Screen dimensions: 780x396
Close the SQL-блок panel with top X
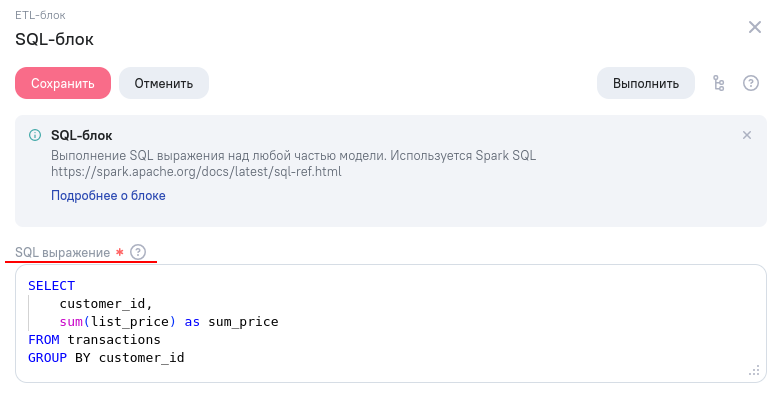755,27
